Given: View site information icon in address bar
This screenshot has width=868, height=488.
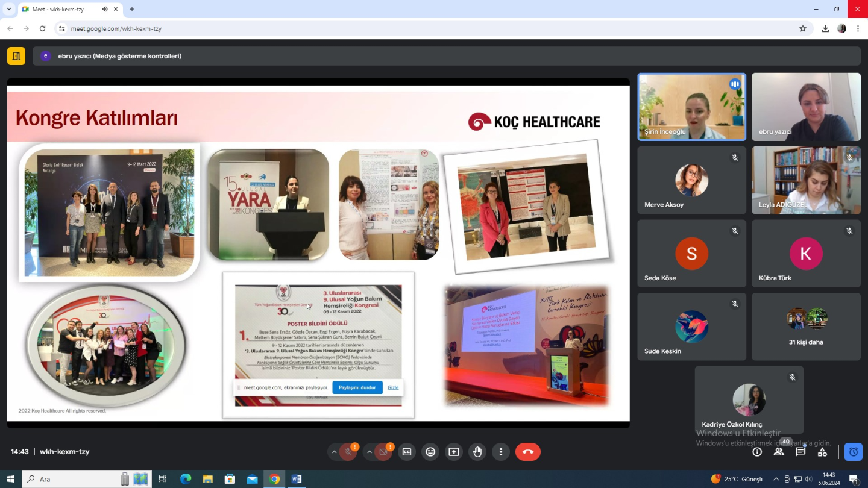Looking at the screenshot, I should point(61,28).
